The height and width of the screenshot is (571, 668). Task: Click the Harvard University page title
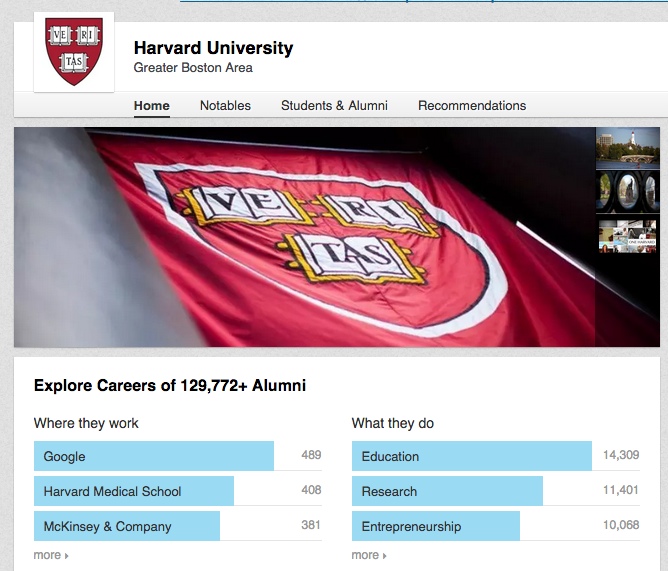(213, 48)
